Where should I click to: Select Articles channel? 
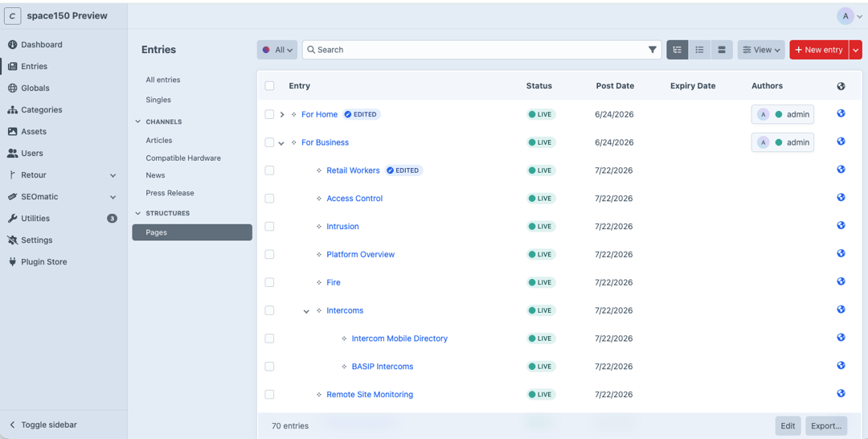tap(159, 141)
